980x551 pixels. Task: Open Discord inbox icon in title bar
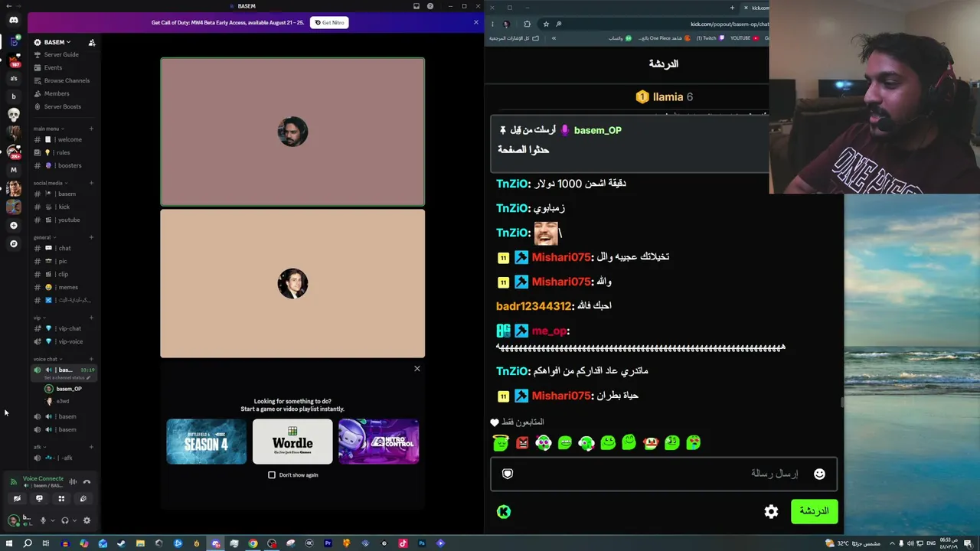[416, 6]
